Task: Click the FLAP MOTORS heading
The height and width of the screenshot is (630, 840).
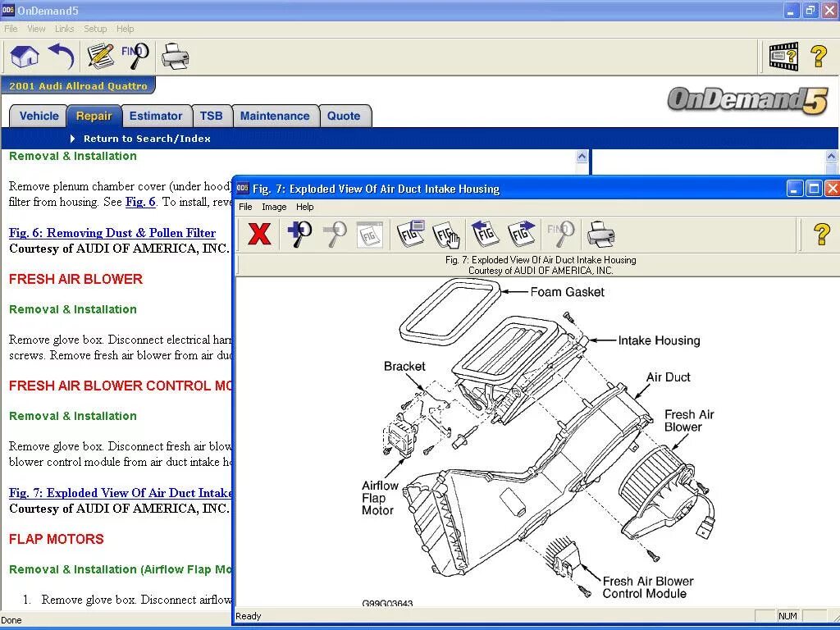Action: point(57,539)
